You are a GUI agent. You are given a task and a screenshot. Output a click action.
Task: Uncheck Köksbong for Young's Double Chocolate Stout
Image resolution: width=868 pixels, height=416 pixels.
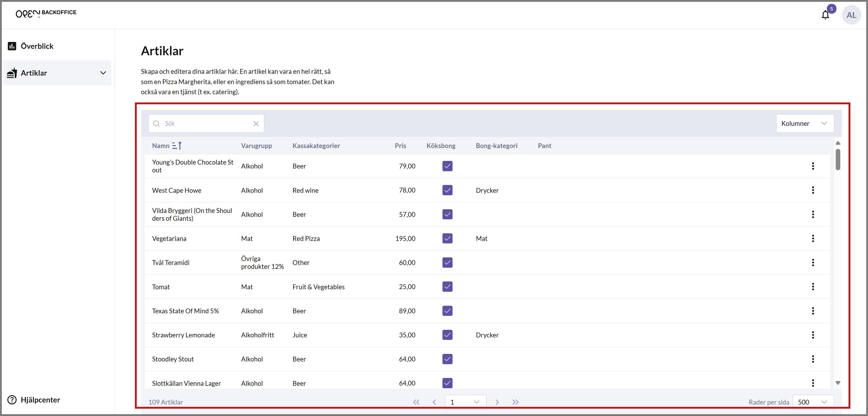pyautogui.click(x=447, y=166)
